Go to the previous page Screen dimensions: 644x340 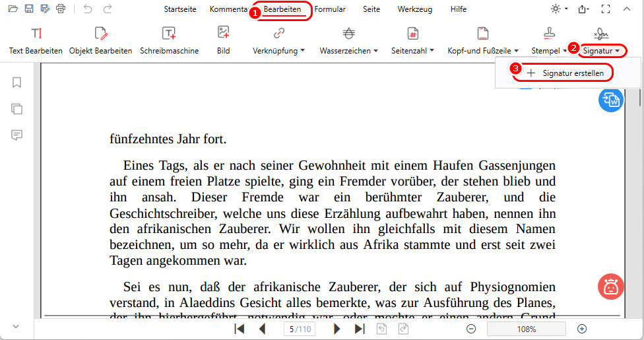[x=262, y=329]
